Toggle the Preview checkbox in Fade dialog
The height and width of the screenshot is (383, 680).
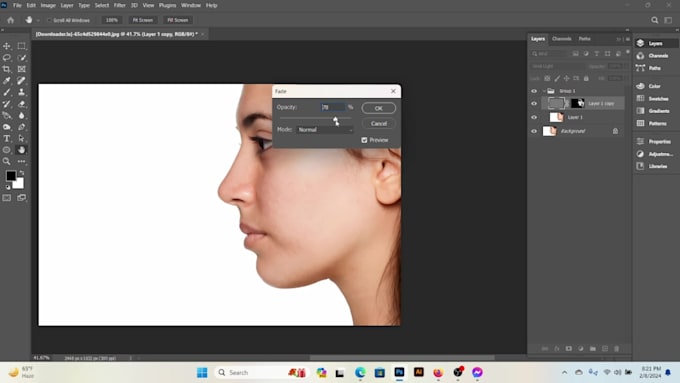(x=364, y=140)
